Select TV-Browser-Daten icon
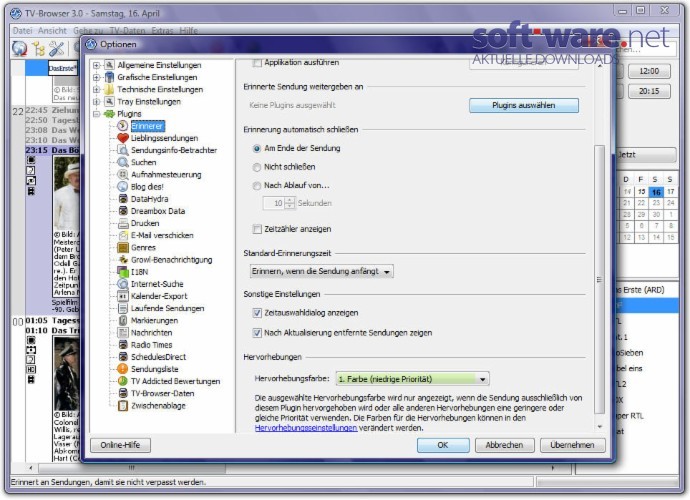Image resolution: width=690 pixels, height=500 pixels. tap(123, 393)
